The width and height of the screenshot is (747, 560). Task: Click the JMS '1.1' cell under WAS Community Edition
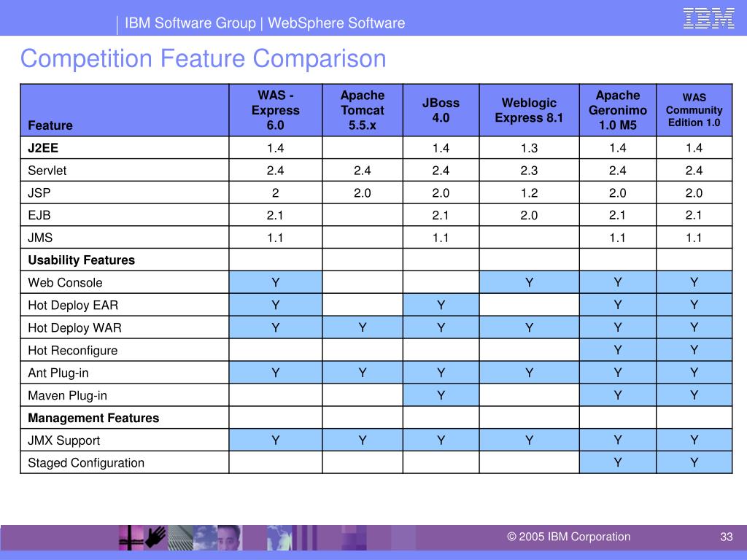pyautogui.click(x=694, y=238)
